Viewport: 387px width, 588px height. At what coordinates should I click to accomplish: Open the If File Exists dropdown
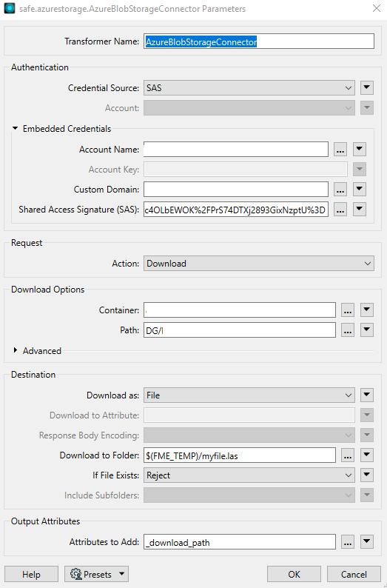tap(249, 475)
